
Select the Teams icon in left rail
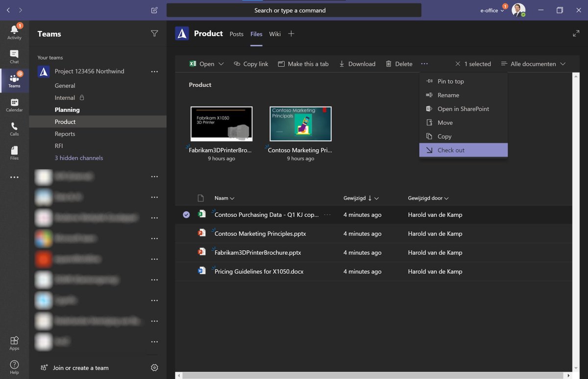[14, 80]
